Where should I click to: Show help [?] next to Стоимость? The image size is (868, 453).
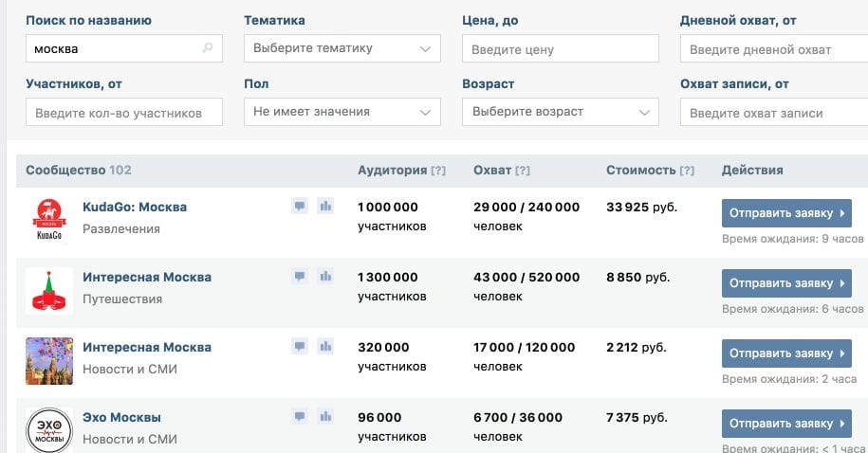687,171
